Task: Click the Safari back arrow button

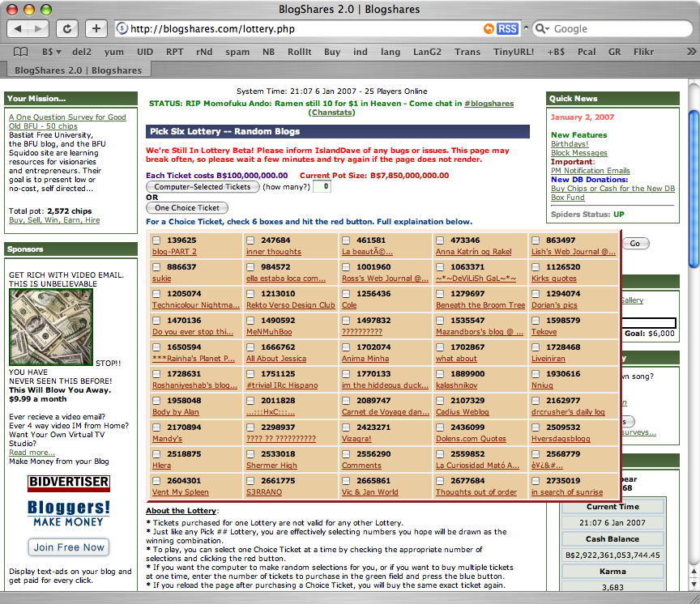Action: coord(18,29)
